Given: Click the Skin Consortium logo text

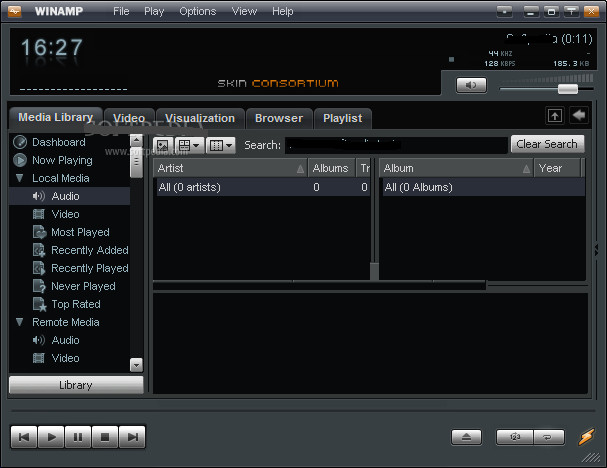Looking at the screenshot, I should pyautogui.click(x=278, y=83).
